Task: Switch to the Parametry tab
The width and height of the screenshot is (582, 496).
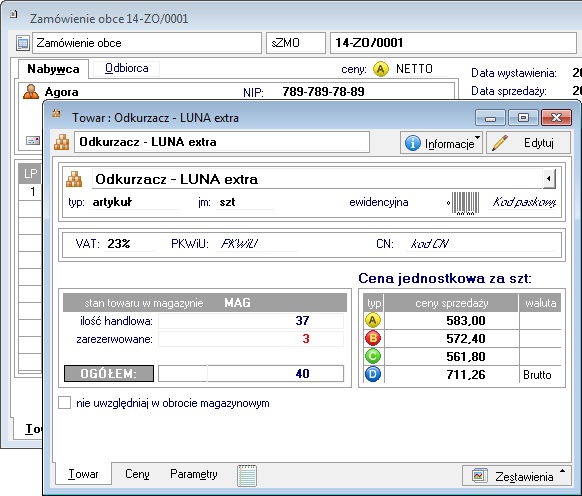Action: click(193, 474)
